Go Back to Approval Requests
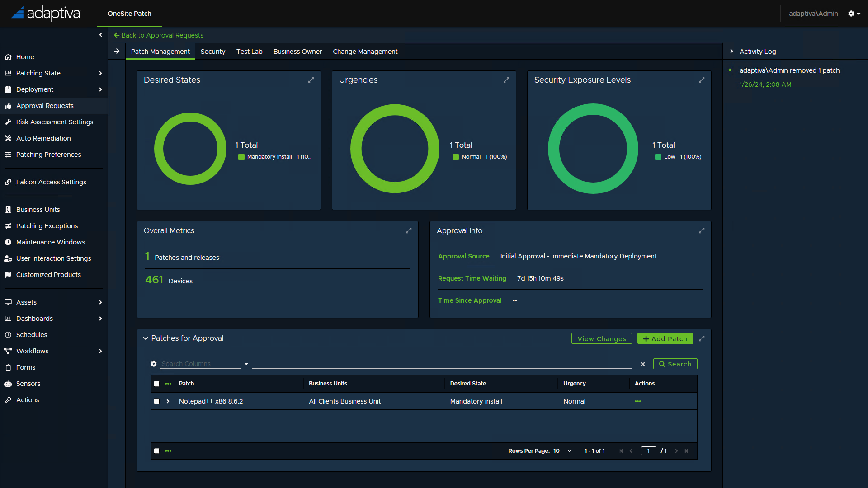This screenshot has width=868, height=488. (x=158, y=35)
